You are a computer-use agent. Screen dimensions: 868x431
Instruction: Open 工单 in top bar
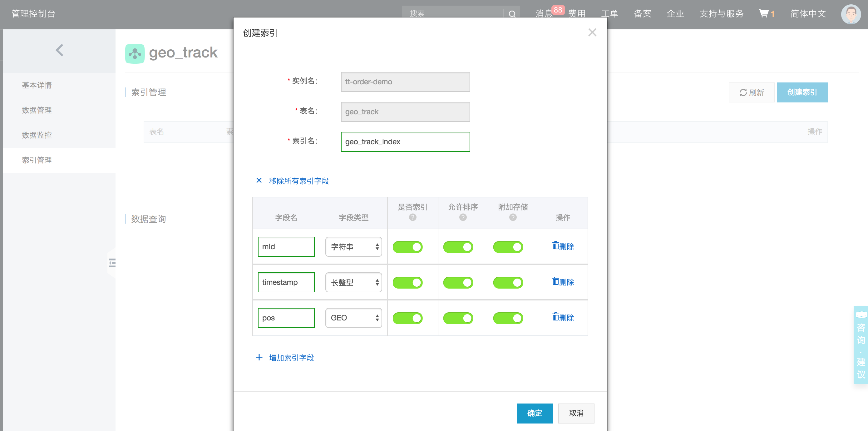(x=609, y=13)
